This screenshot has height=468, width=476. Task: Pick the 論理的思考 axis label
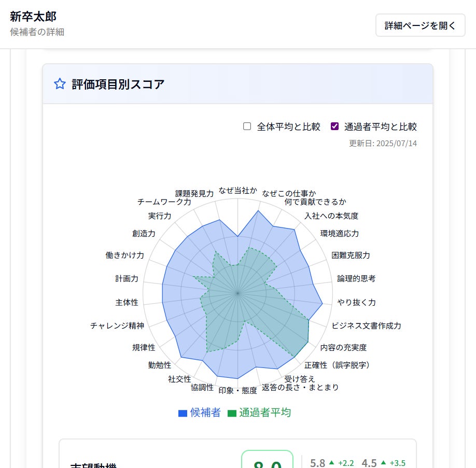[x=356, y=279]
